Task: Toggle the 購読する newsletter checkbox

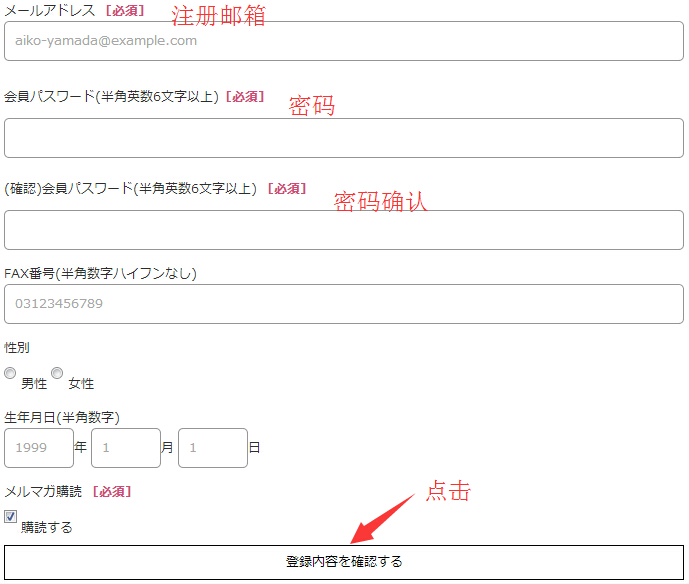Action: click(11, 517)
